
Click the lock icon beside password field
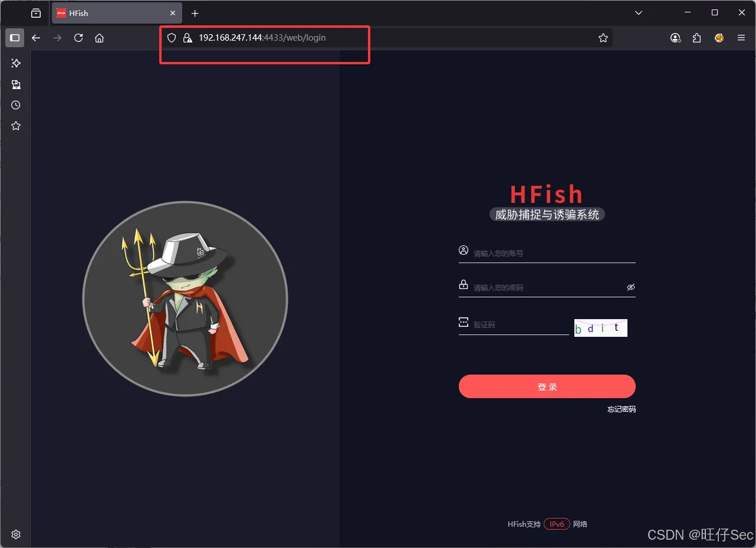pos(464,284)
